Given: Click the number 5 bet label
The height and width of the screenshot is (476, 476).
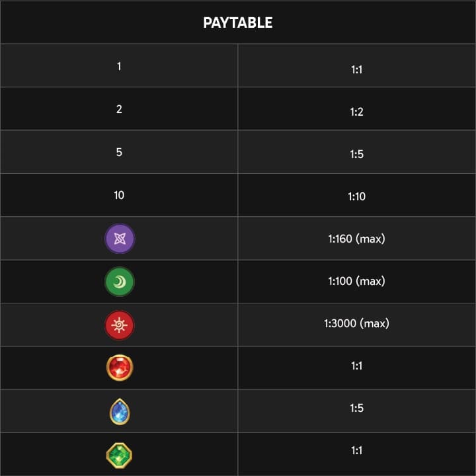Looking at the screenshot, I should [x=119, y=152].
